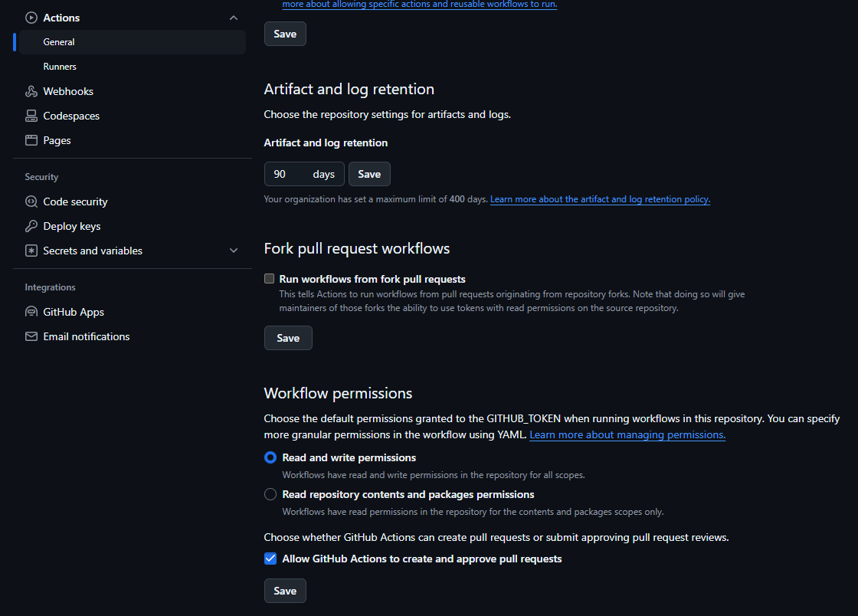
Task: Click the Pages icon in the sidebar
Action: [x=31, y=140]
